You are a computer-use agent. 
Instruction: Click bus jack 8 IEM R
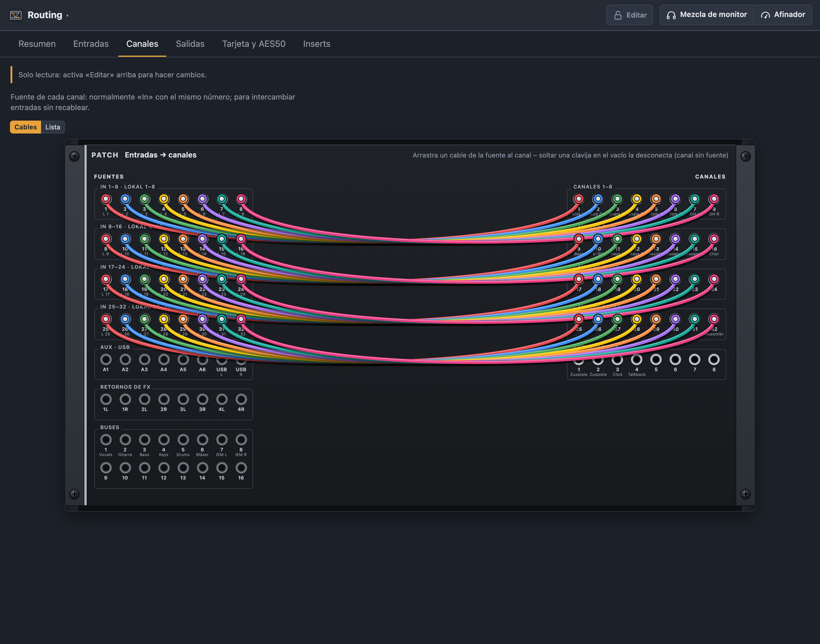241,440
